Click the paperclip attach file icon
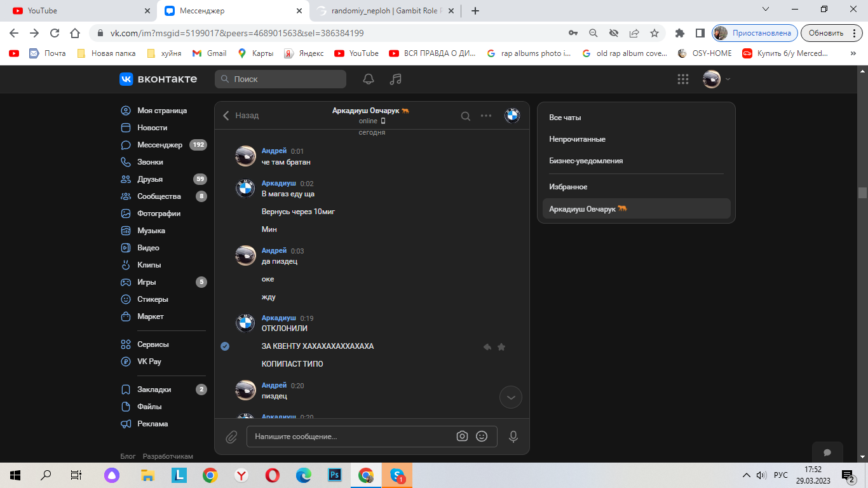This screenshot has width=868, height=488. tap(231, 437)
